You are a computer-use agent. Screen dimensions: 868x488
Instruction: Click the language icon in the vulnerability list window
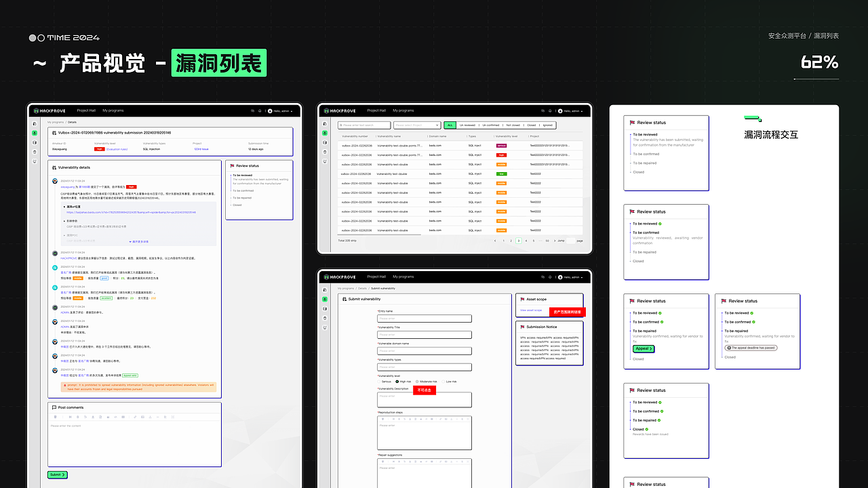(542, 110)
